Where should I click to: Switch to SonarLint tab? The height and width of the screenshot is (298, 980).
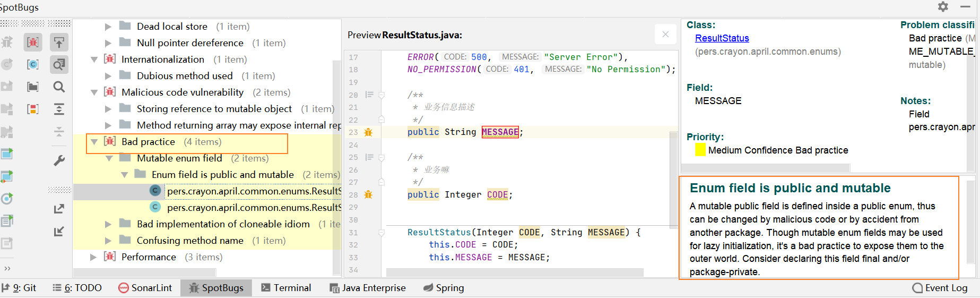pyautogui.click(x=145, y=288)
